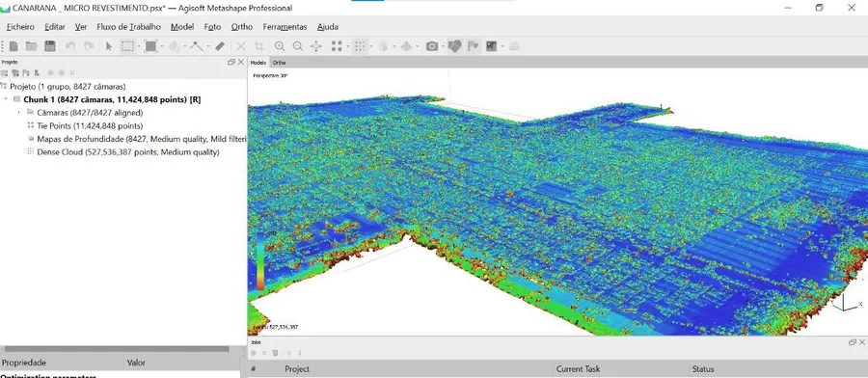This screenshot has width=868, height=378.
Task: Open the Rectangle selection dropdown arrow
Action: tap(138, 46)
